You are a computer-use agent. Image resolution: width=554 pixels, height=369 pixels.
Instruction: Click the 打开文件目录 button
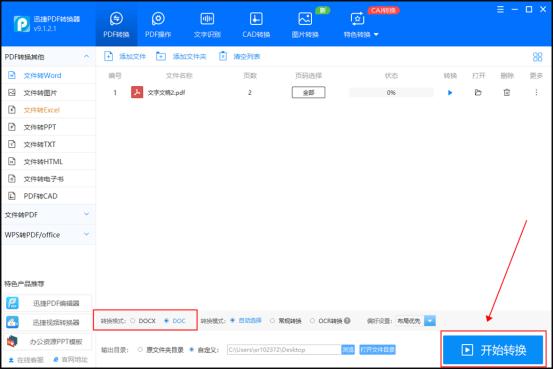pos(377,350)
